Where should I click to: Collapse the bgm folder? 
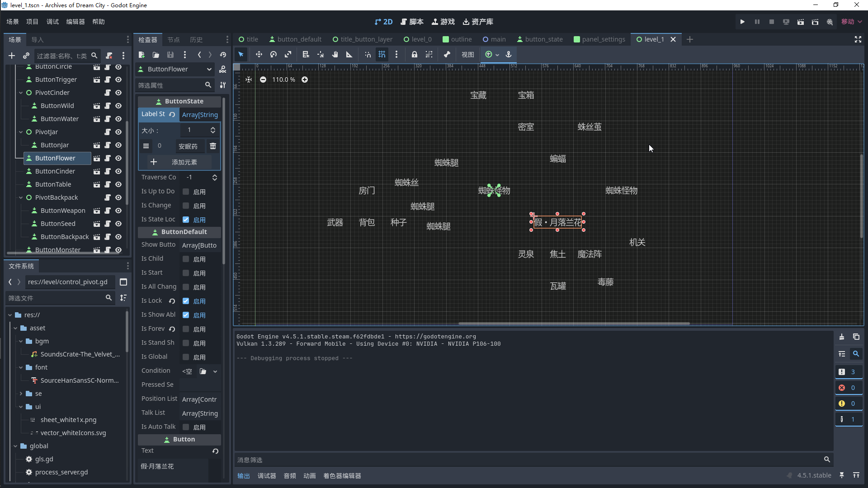click(21, 341)
